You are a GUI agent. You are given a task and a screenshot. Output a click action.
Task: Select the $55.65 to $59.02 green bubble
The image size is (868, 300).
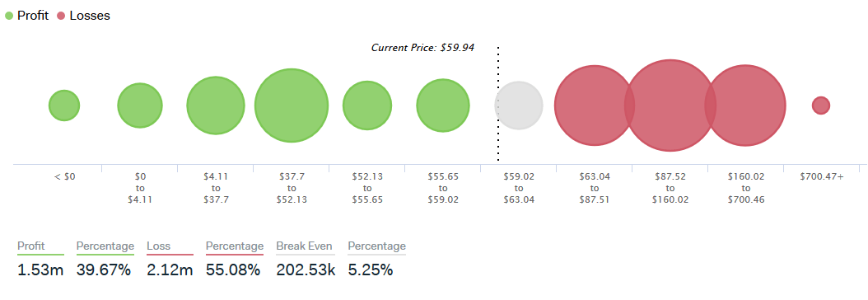pos(443,105)
